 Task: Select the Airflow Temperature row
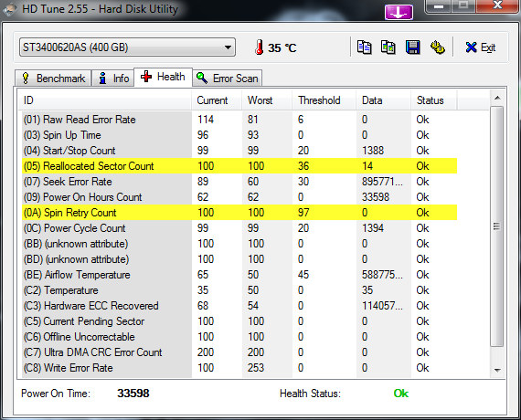(239, 275)
